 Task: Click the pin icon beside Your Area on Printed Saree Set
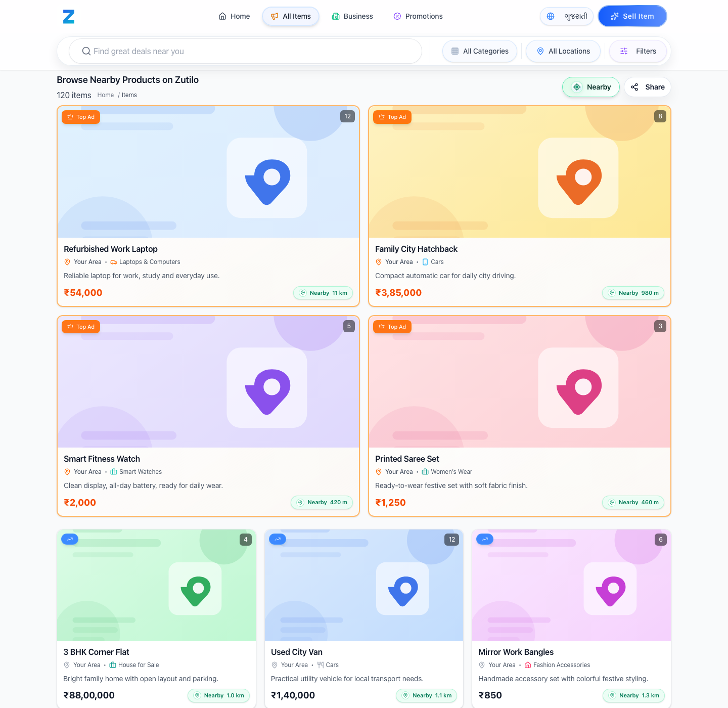coord(379,471)
